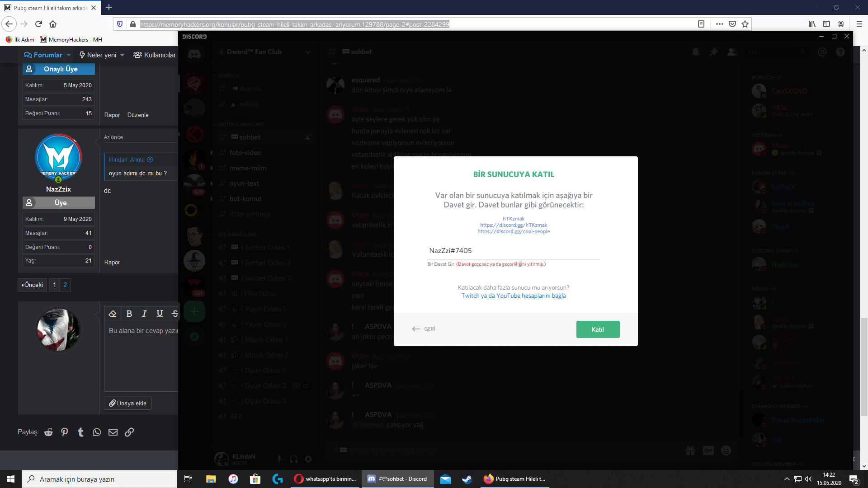Toggle reader view icon in address bar

pos(701,24)
